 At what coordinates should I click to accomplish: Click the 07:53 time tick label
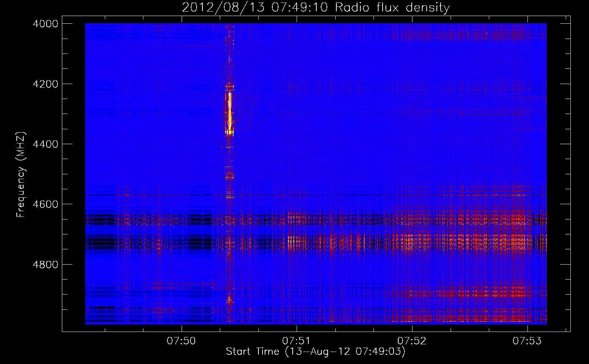point(527,341)
